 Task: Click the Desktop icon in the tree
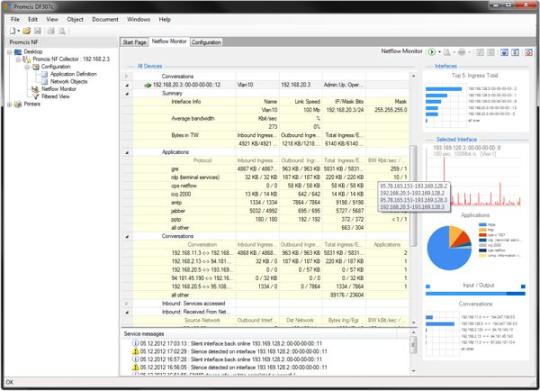coord(18,52)
